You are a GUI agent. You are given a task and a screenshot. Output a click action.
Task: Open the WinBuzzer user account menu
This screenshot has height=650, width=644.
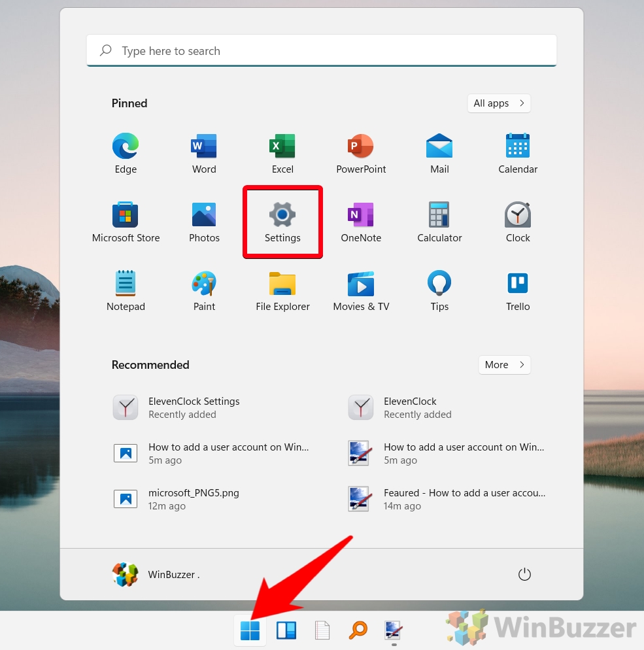[156, 574]
